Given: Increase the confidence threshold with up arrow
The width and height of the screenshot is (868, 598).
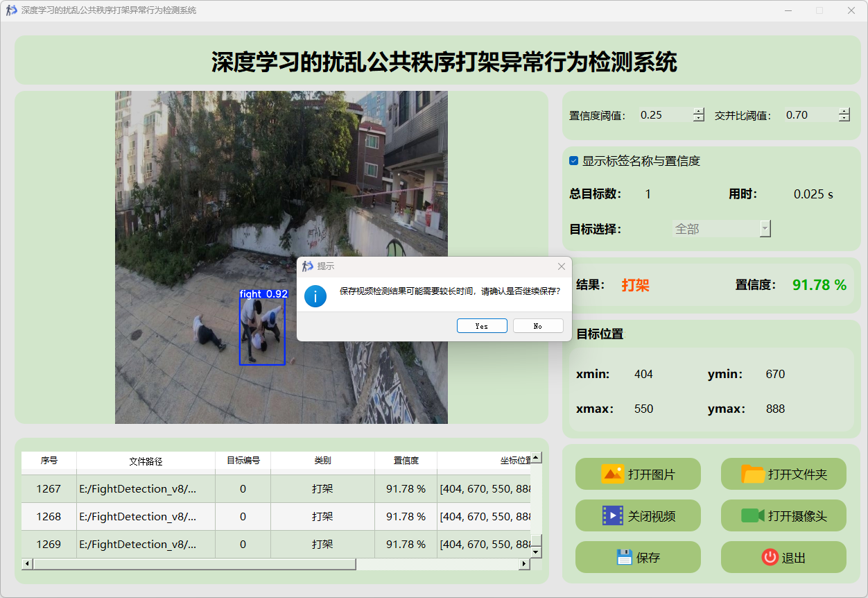Looking at the screenshot, I should click(x=698, y=112).
